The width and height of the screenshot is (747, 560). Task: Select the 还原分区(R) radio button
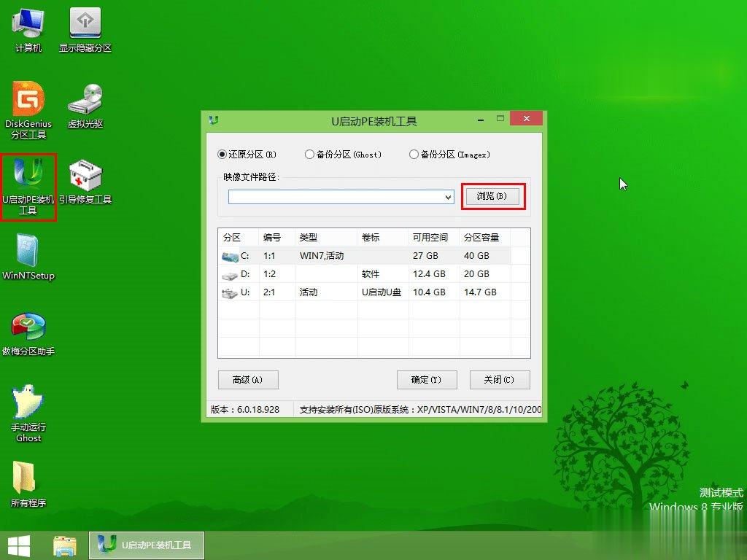click(247, 155)
